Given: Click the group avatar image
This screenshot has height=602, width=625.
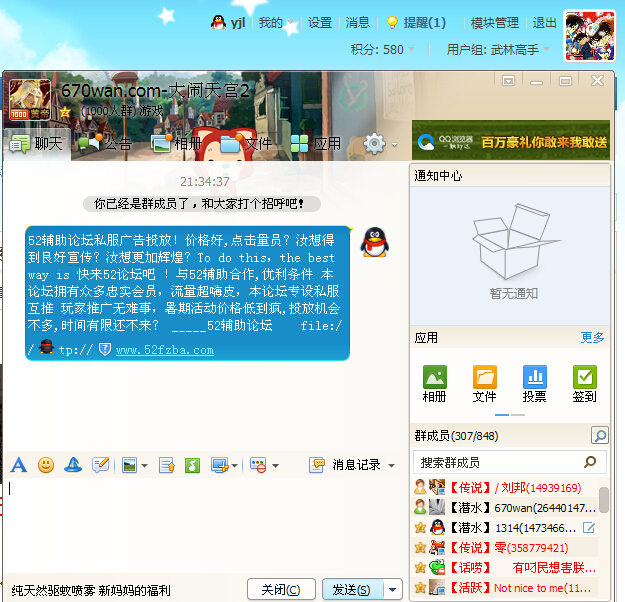Looking at the screenshot, I should point(30,99).
